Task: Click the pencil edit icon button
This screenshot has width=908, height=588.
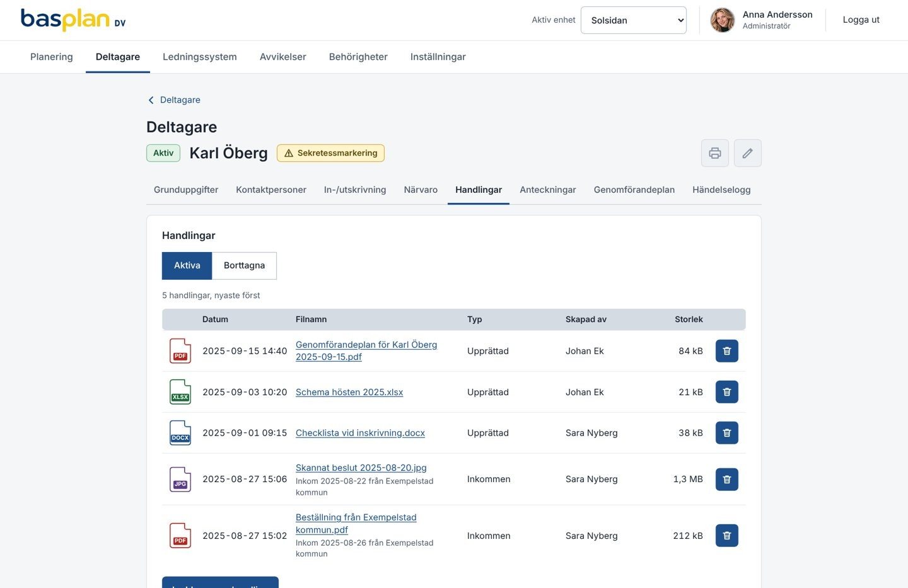Action: click(748, 153)
